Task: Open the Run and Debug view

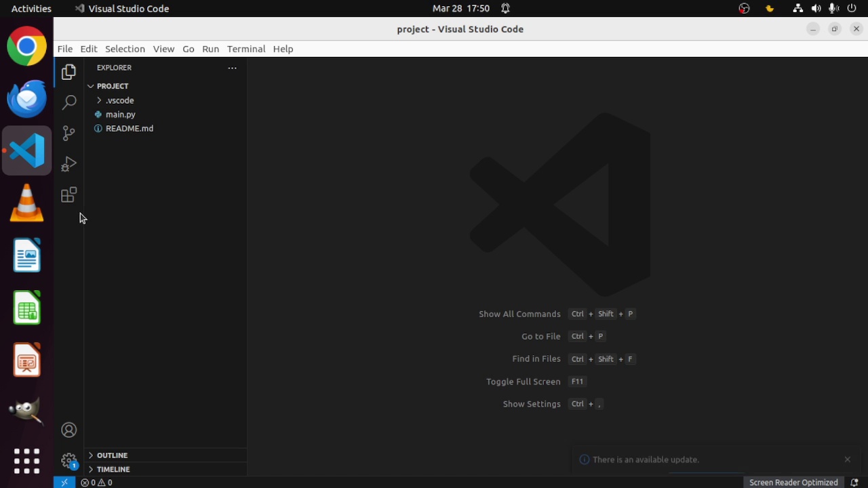Action: pyautogui.click(x=68, y=164)
